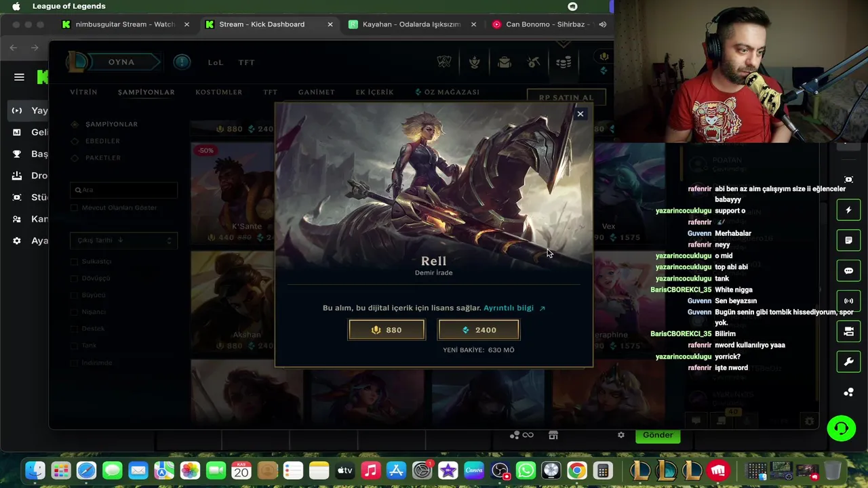Open the Çıkış Tarihi sort dropdown

pos(123,240)
